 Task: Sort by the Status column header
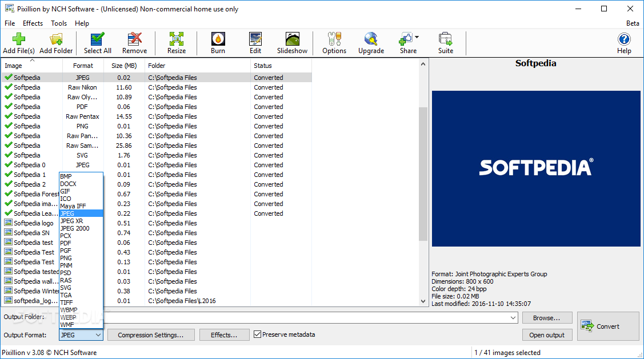coord(281,65)
